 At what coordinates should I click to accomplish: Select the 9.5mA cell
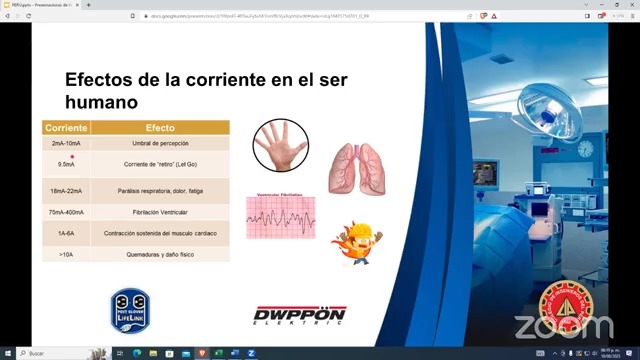click(x=66, y=164)
